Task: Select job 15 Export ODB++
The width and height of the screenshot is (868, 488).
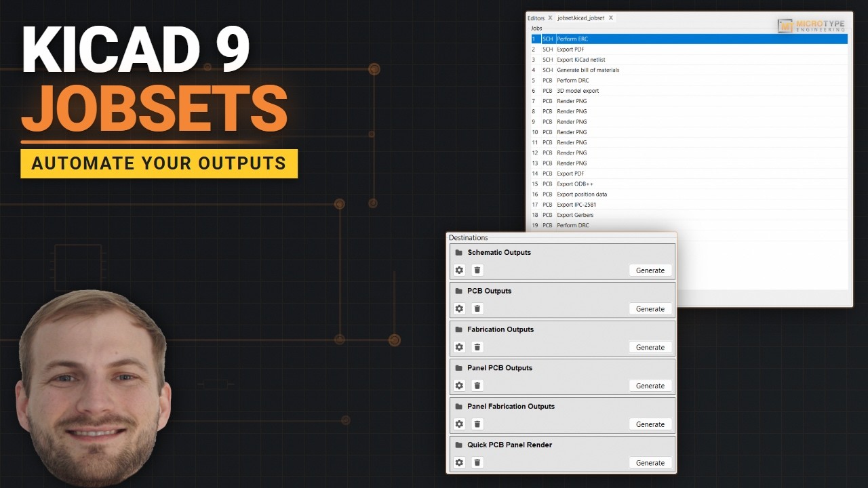Action: point(689,184)
